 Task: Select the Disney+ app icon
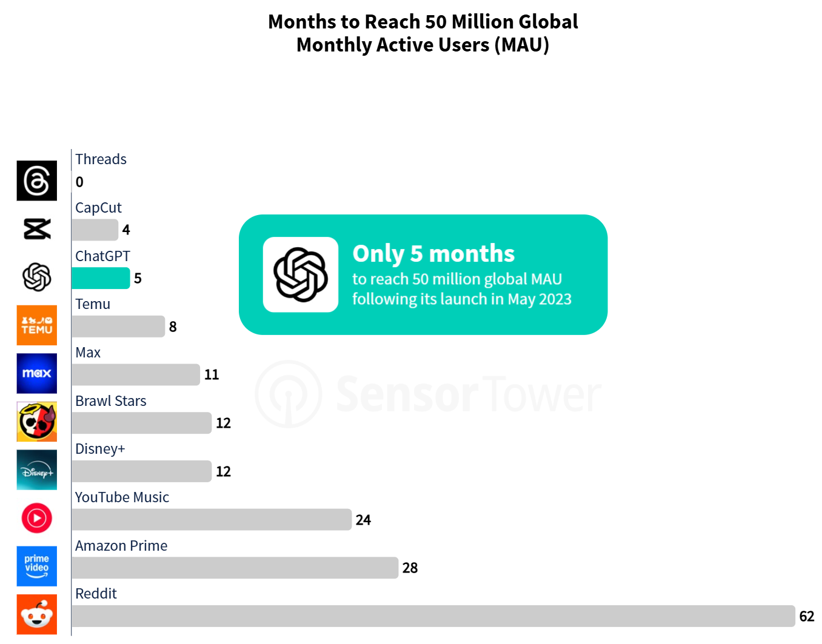tap(37, 470)
